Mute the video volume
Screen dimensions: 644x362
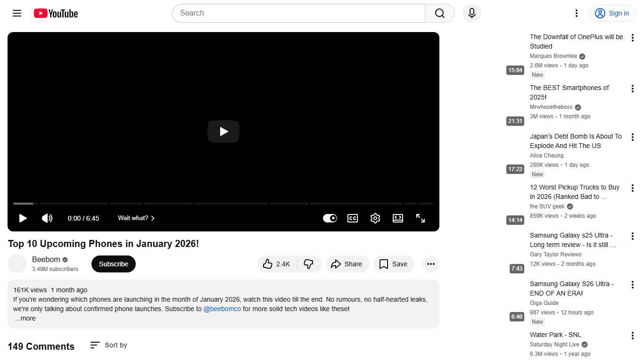pyautogui.click(x=47, y=218)
